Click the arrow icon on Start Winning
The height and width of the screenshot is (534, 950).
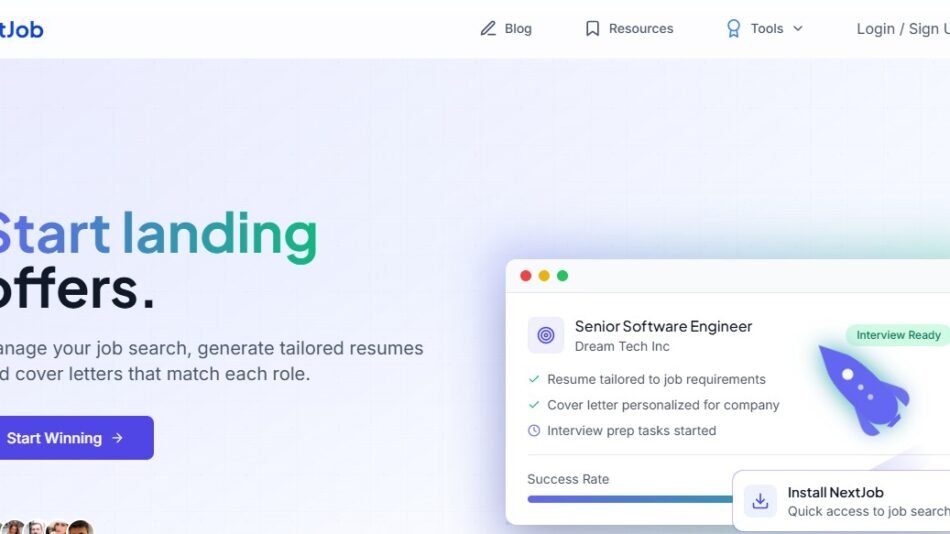click(x=118, y=438)
